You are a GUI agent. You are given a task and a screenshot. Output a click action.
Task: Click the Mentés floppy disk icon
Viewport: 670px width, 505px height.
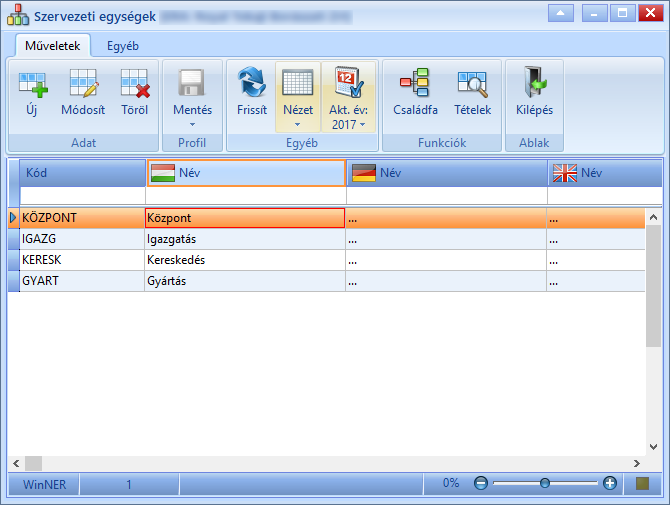192,83
